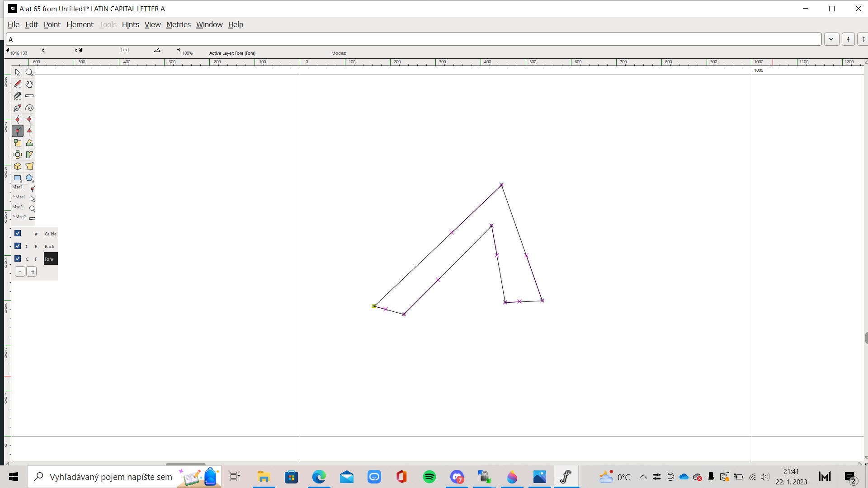Screen dimensions: 868x488
Task: Open the Hints menu
Action: coord(130,24)
